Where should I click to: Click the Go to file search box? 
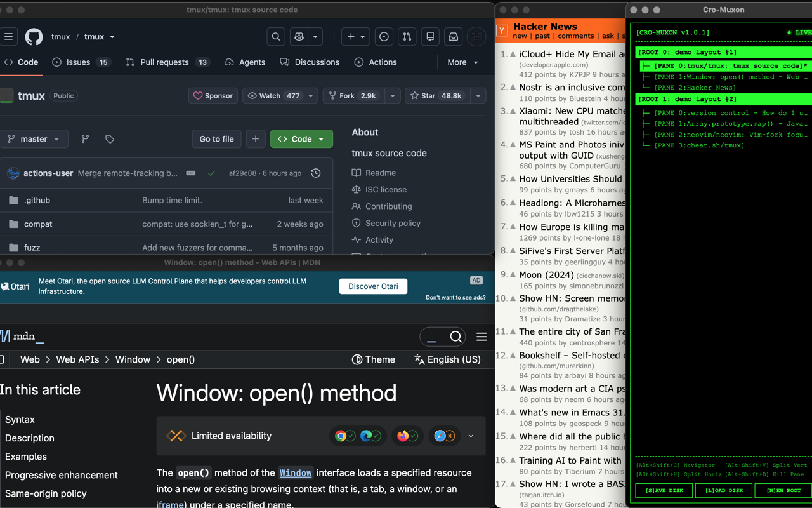[x=216, y=139]
